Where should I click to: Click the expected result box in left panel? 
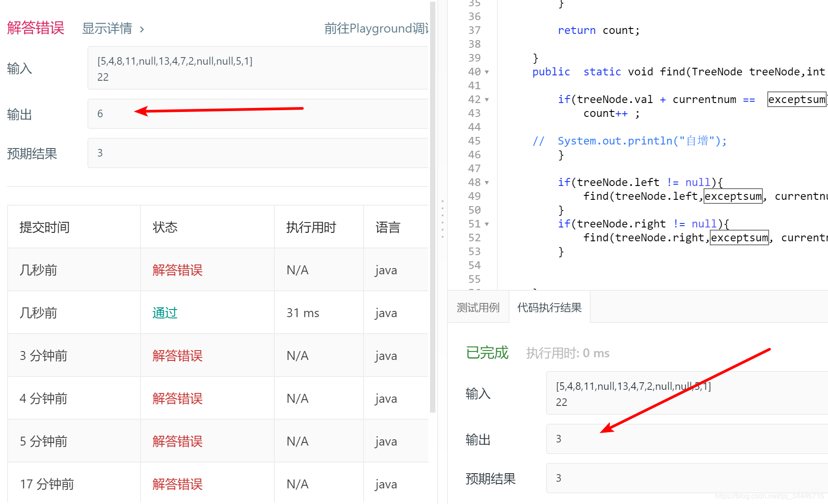pos(258,153)
